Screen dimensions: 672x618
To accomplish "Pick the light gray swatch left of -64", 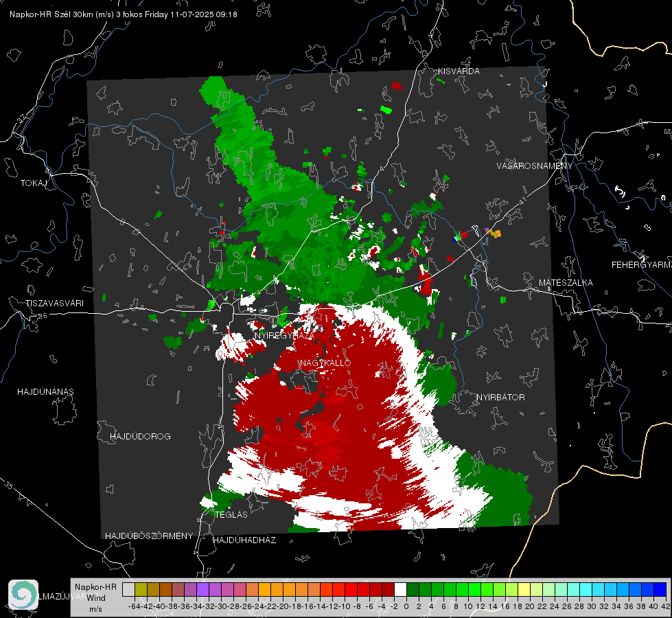I will tap(128, 589).
